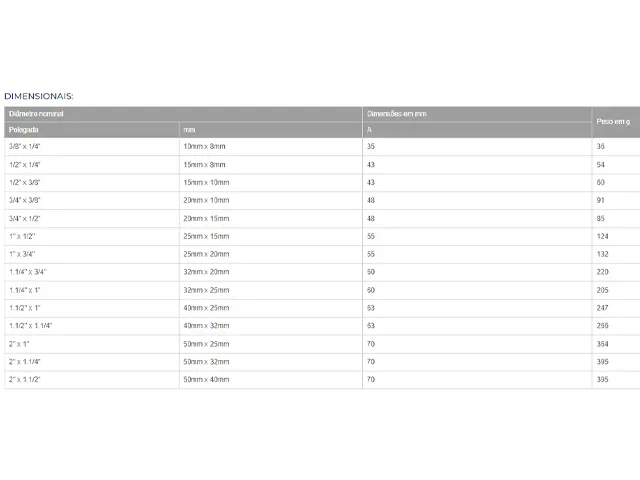Click the 50mm x 40mm cell
640x480 pixels.
click(271, 380)
